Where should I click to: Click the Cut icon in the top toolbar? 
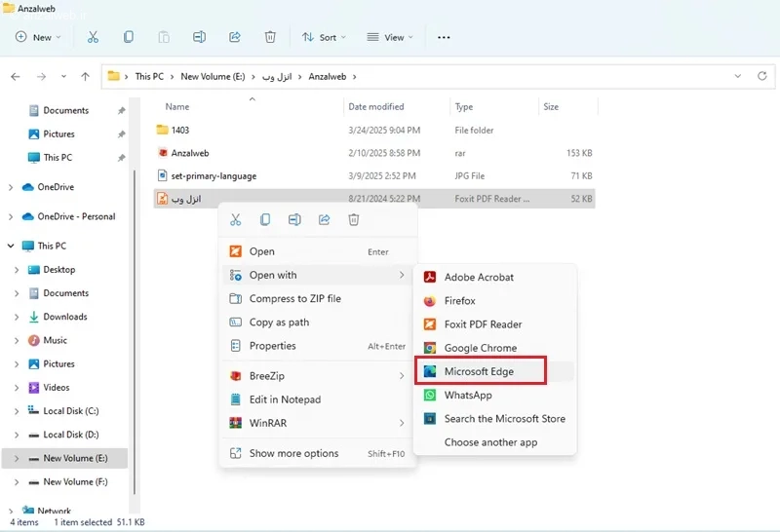(93, 37)
